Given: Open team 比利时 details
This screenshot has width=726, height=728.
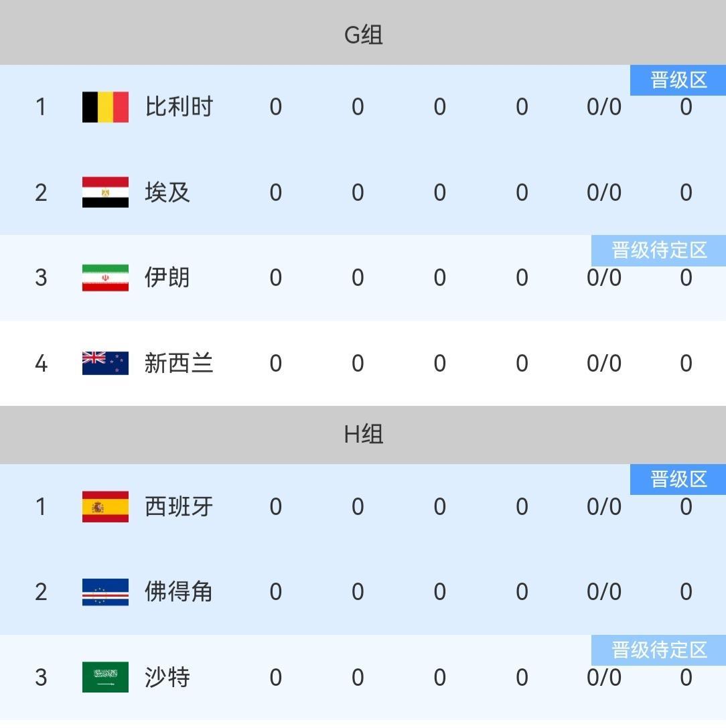Looking at the screenshot, I should 179,107.
